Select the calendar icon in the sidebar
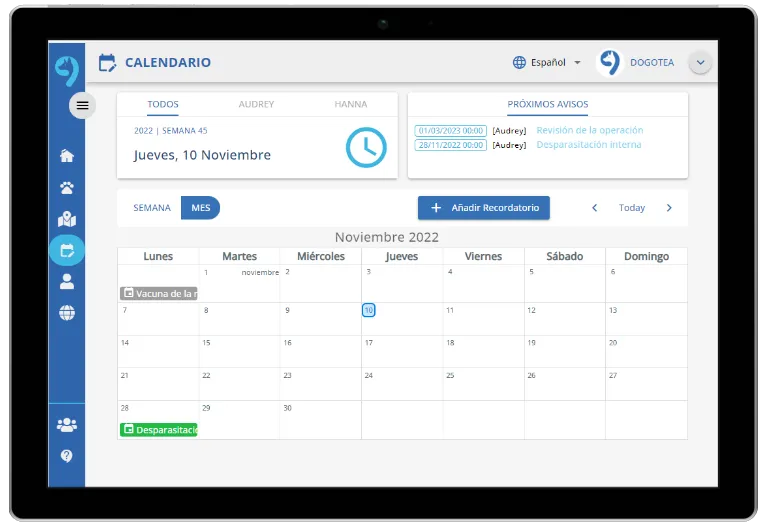This screenshot has height=527, width=763. (x=67, y=250)
